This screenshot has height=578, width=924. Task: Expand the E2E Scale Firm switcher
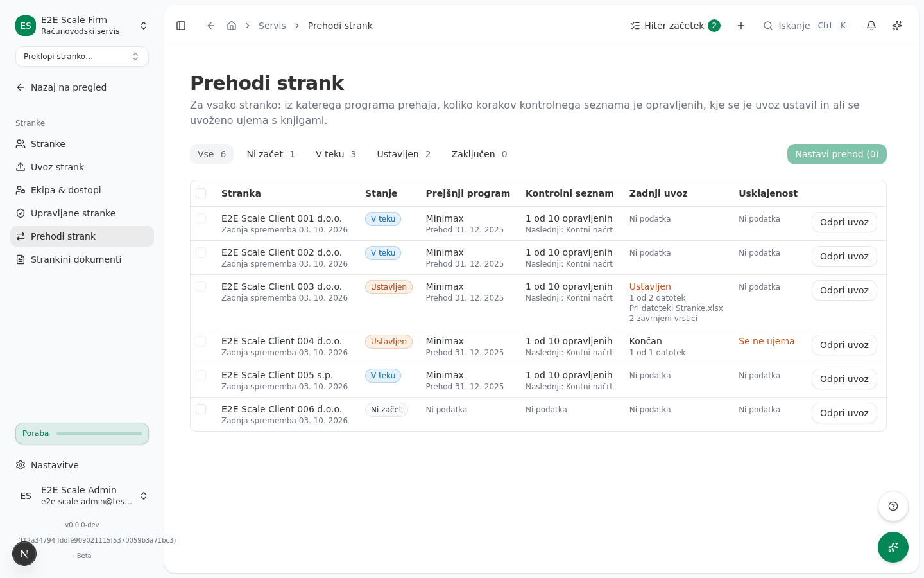82,26
